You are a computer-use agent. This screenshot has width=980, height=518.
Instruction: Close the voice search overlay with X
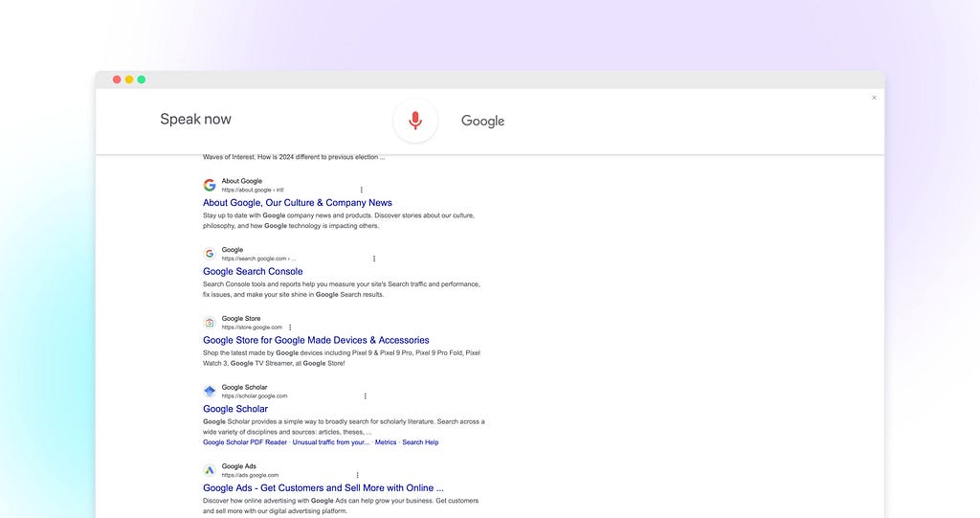(x=874, y=98)
